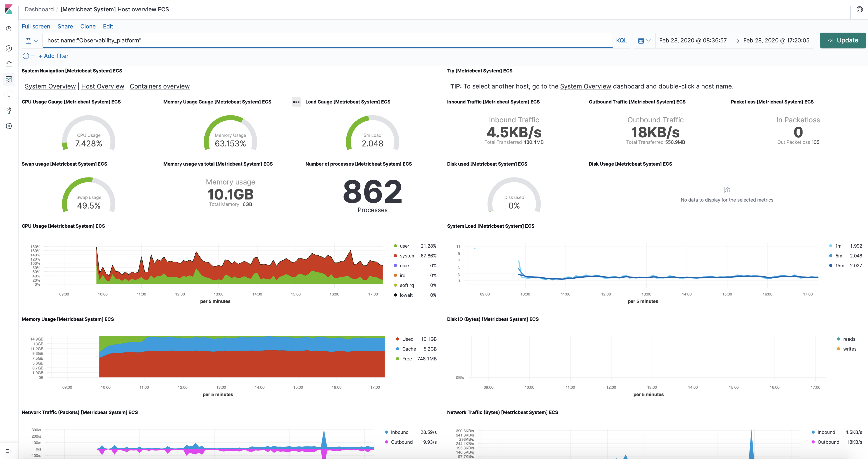
Task: Open the Help lifebuoy icon
Action: pyautogui.click(x=859, y=9)
